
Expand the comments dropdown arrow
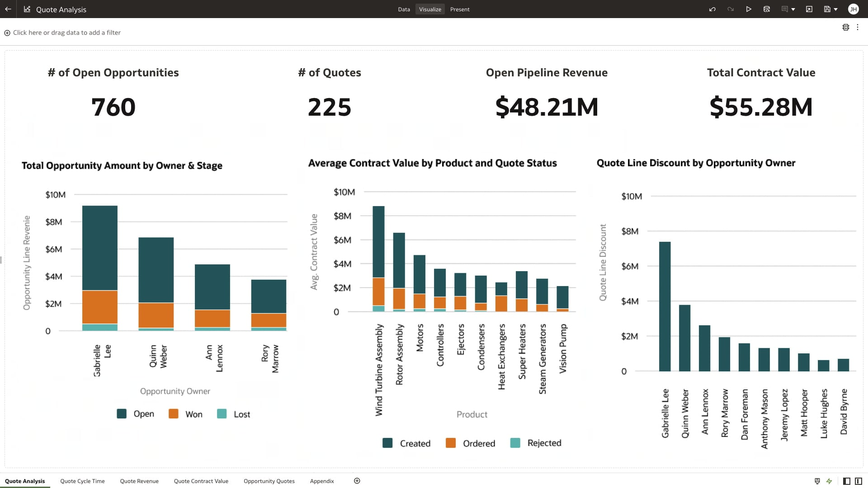[x=793, y=9]
